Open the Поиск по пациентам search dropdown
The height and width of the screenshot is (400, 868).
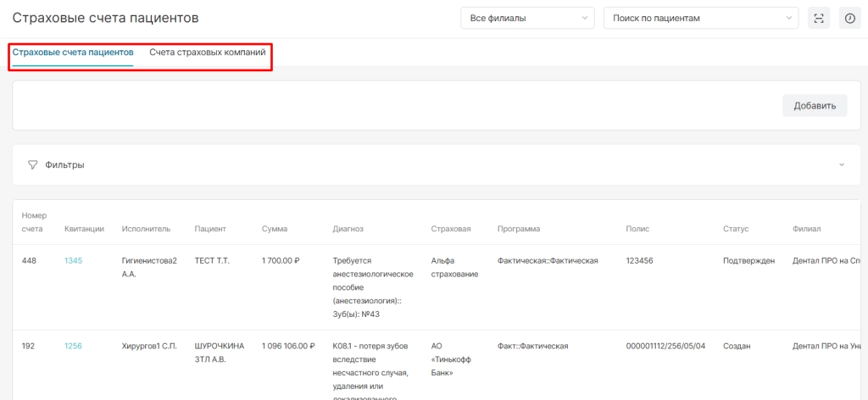click(x=700, y=18)
